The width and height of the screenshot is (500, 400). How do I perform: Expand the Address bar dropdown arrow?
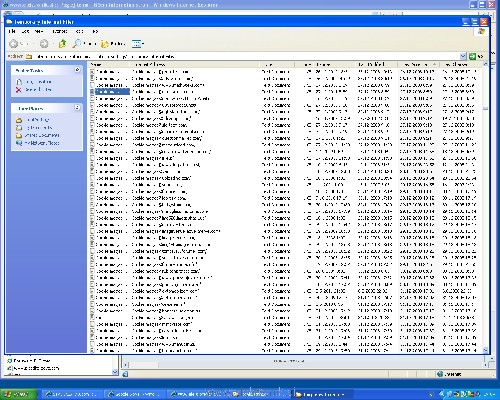tap(463, 56)
